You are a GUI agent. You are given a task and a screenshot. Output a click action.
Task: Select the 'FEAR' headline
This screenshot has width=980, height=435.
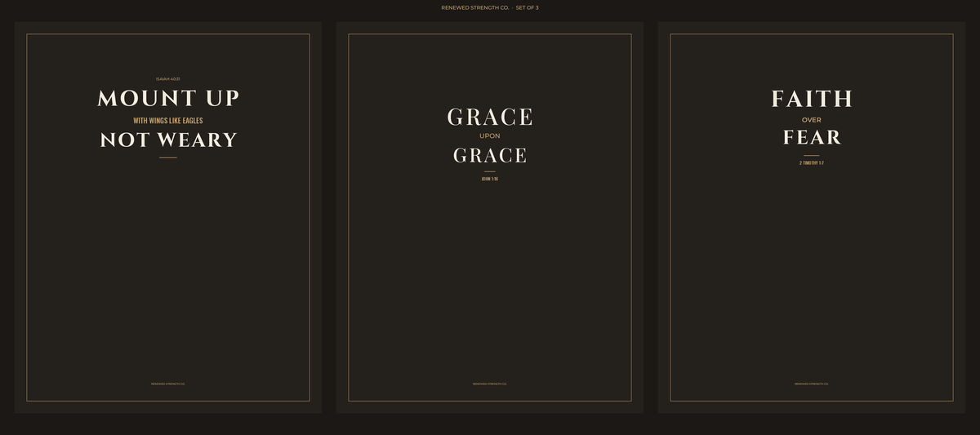(x=812, y=138)
